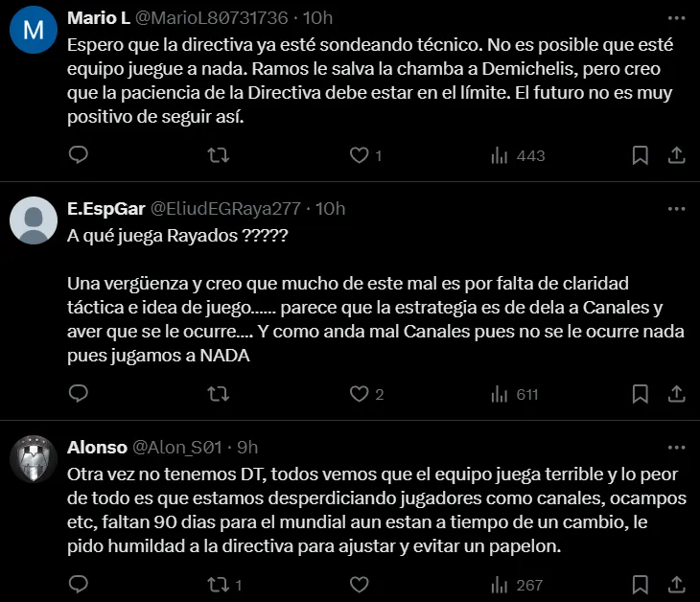700x602 pixels.
Task: Repost E.EspGar's Rayados tweet
Action: (x=219, y=394)
